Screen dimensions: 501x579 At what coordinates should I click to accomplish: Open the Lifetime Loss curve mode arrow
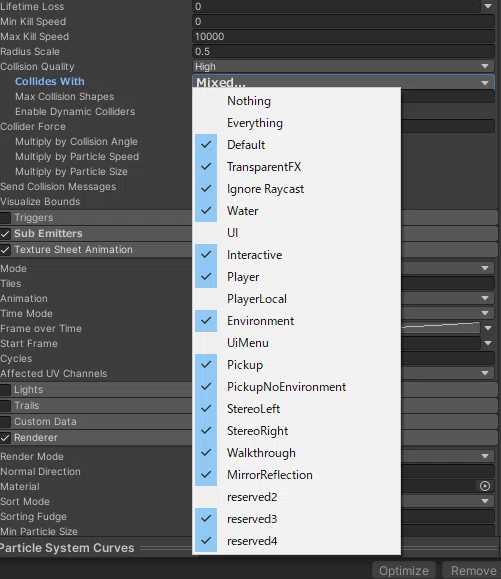pos(488,6)
